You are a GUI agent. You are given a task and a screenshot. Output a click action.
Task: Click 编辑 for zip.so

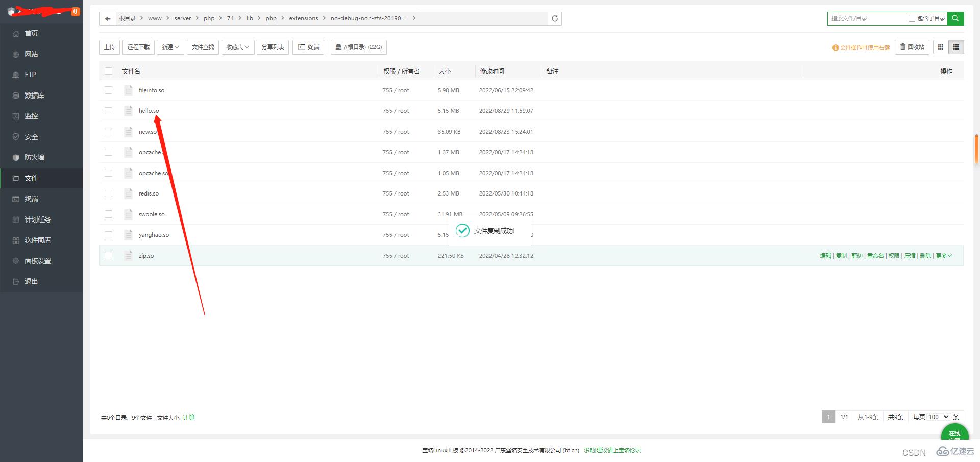coord(825,256)
